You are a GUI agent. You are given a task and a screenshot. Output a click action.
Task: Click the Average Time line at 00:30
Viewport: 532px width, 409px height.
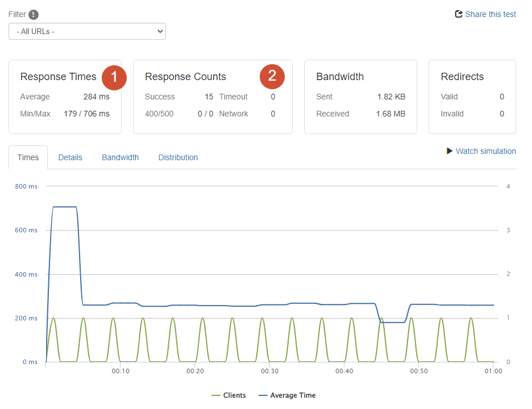tap(270, 304)
